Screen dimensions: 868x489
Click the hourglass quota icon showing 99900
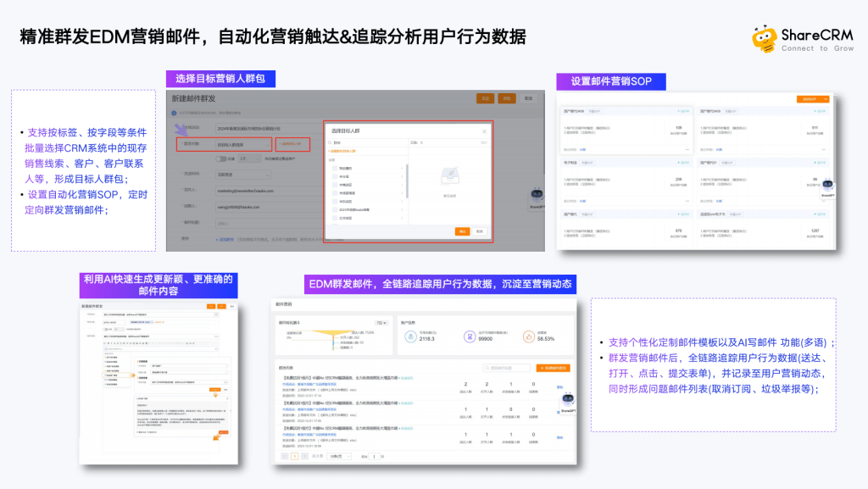pos(470,336)
